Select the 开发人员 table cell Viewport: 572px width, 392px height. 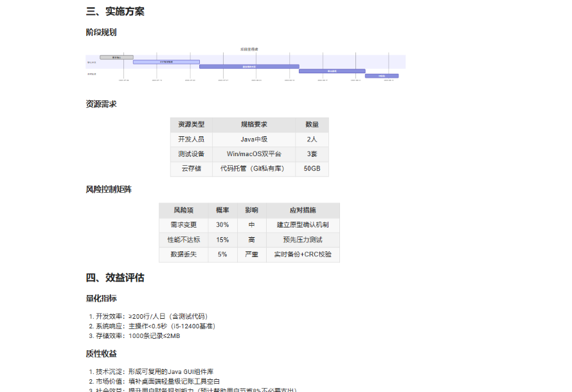(x=191, y=139)
